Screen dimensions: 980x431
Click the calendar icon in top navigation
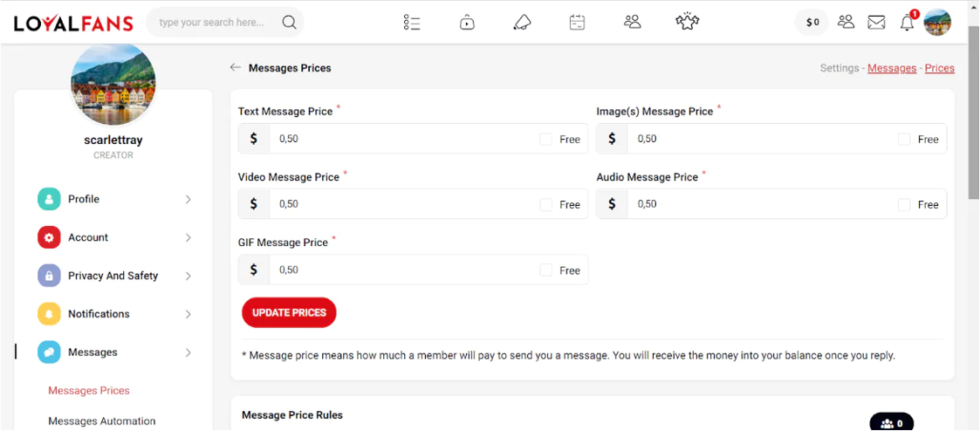pos(577,23)
